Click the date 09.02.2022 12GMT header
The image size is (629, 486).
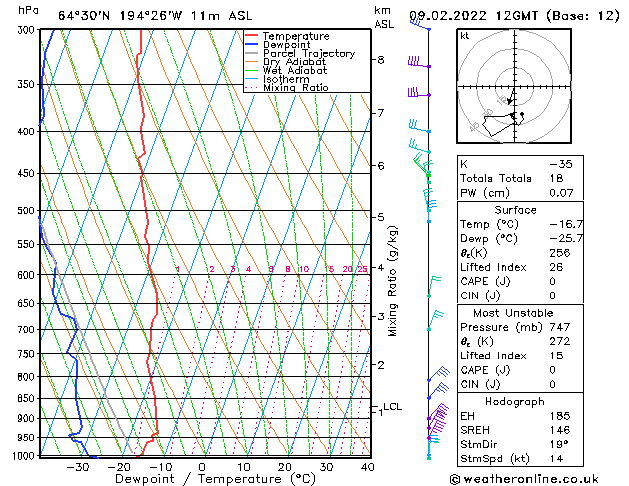tap(514, 16)
